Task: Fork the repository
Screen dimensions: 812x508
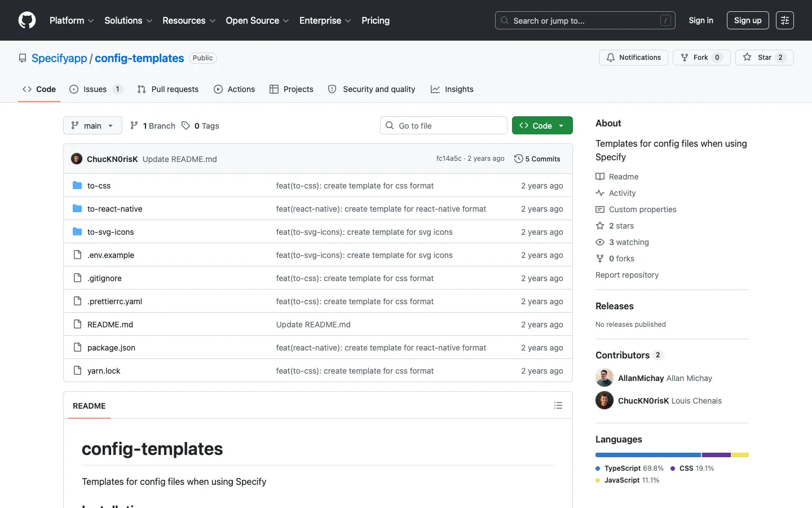Action: 701,58
